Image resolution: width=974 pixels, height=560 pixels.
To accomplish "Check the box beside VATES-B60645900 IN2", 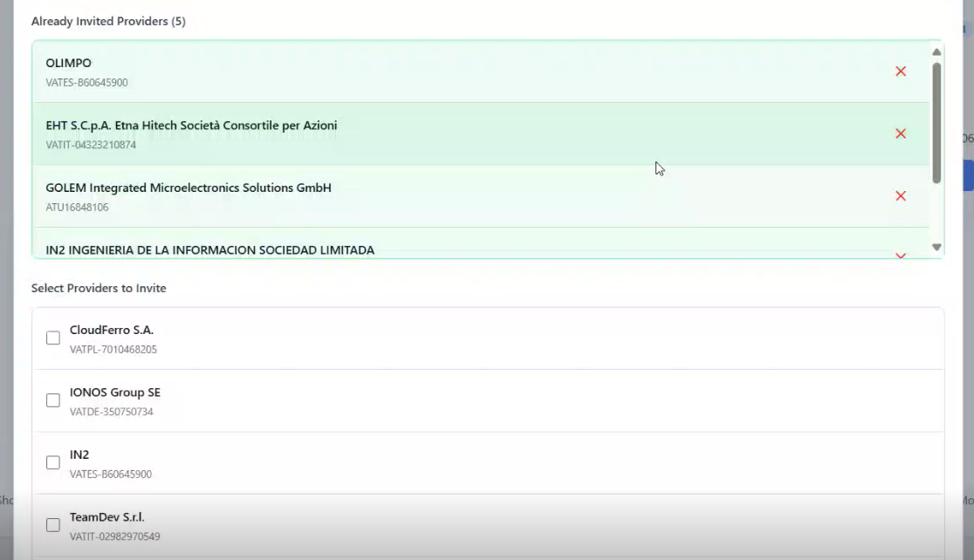I will (53, 462).
